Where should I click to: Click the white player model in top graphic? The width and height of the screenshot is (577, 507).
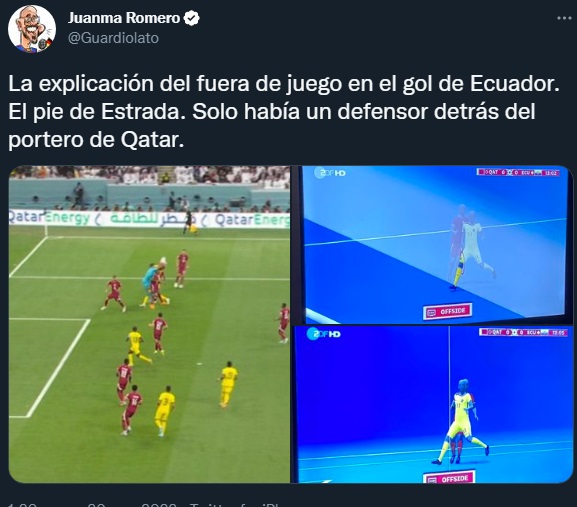pyautogui.click(x=473, y=249)
